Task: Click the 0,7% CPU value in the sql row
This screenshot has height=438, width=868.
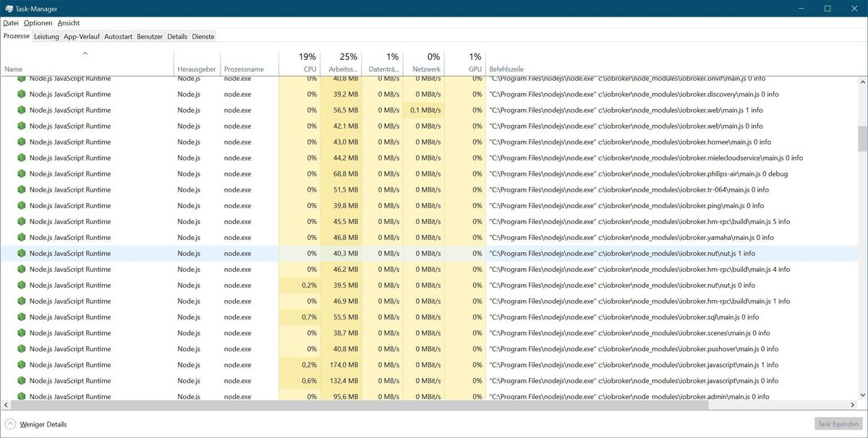Action: (x=309, y=317)
